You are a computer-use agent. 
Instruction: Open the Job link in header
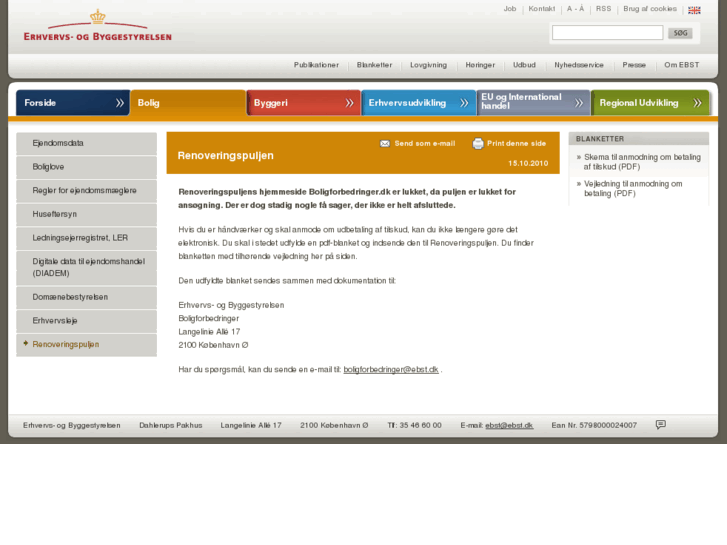click(510, 9)
